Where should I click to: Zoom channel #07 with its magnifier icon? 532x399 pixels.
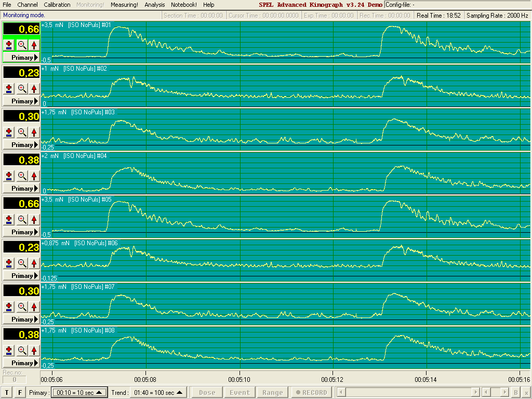coord(22,307)
